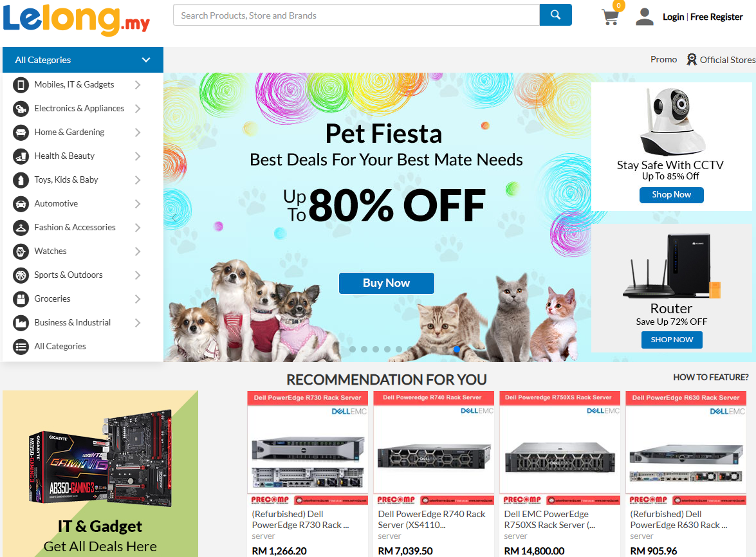Image resolution: width=756 pixels, height=557 pixels.
Task: Open the Promo menu item
Action: coord(663,60)
